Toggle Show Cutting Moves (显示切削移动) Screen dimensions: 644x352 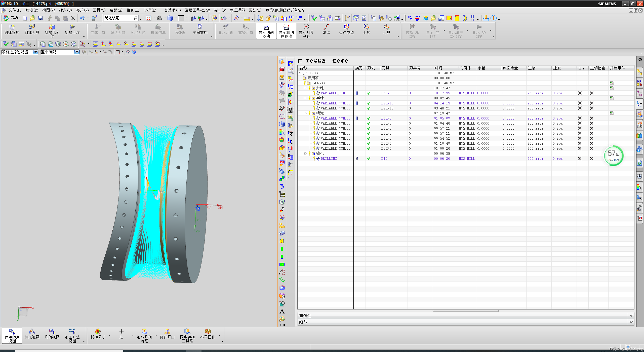point(266,31)
